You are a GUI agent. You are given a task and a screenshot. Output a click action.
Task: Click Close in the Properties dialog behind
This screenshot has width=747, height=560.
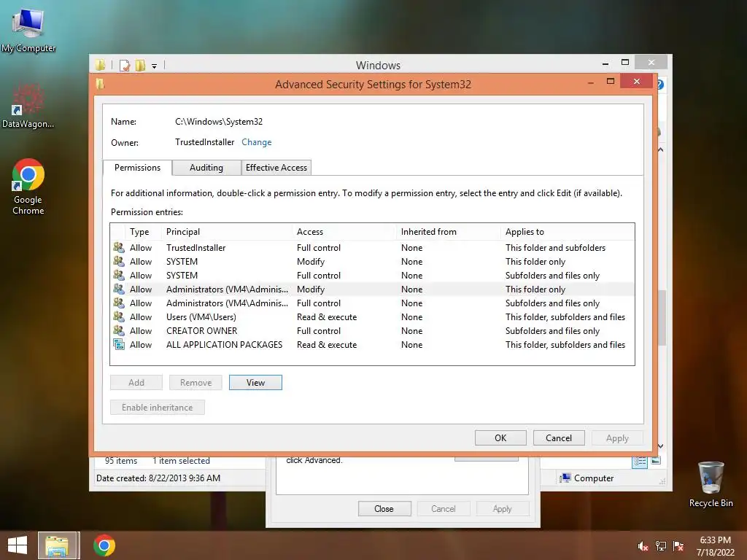(384, 508)
